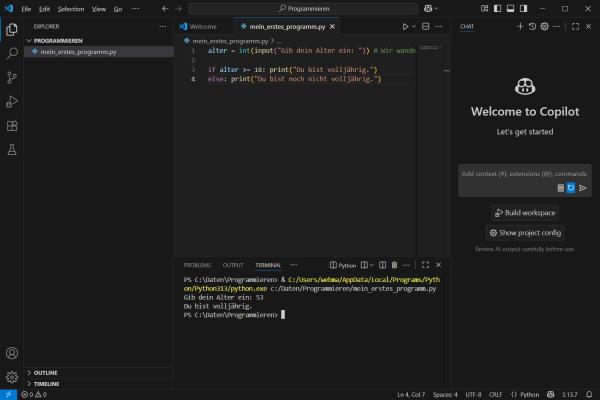Open the Manage gear in activity bar

pos(12,377)
